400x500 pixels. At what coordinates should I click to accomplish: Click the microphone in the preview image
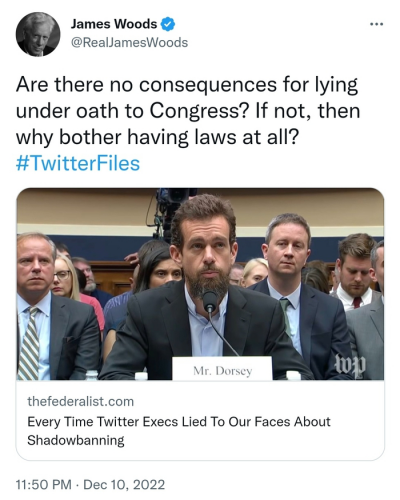pyautogui.click(x=210, y=300)
